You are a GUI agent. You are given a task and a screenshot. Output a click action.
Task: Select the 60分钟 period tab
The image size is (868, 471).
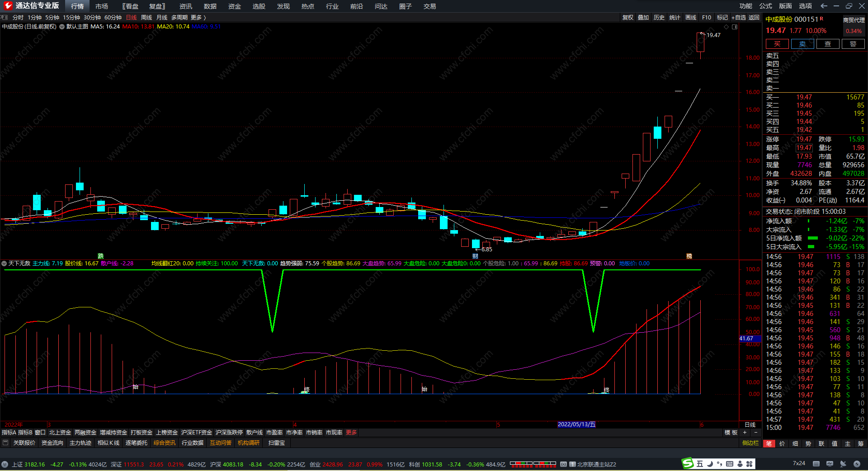[113, 17]
